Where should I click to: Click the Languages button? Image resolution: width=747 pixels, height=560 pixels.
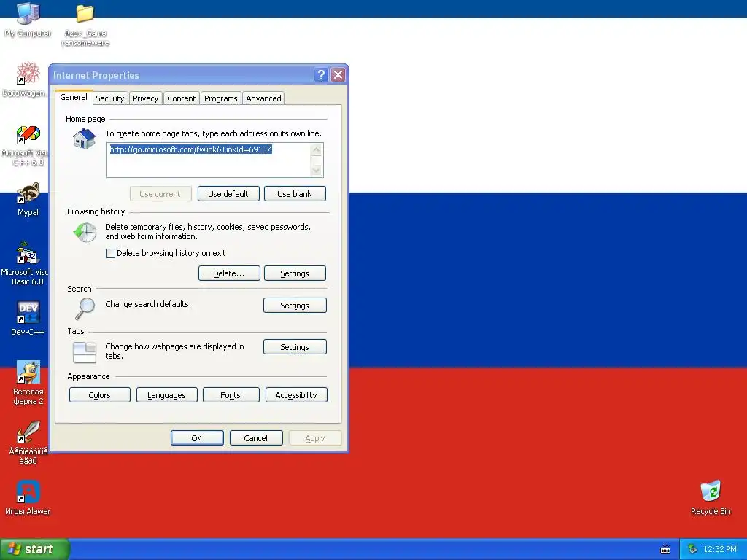click(166, 395)
